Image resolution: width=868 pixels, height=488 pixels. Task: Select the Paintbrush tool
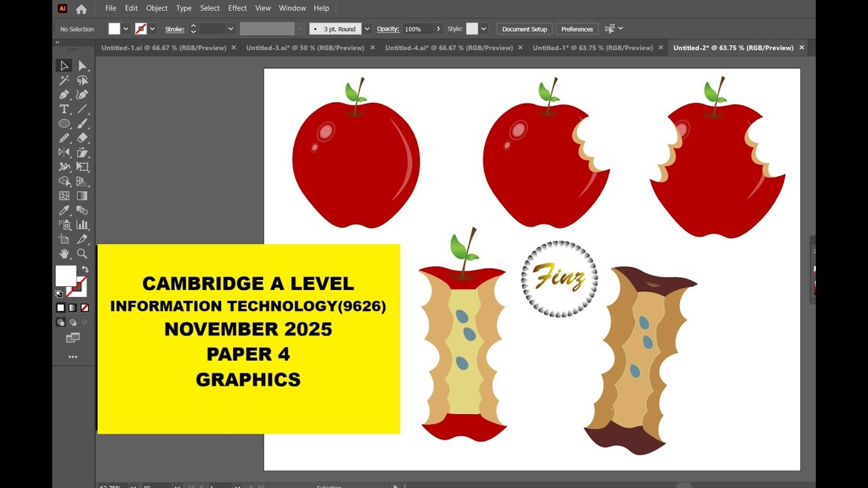point(82,123)
